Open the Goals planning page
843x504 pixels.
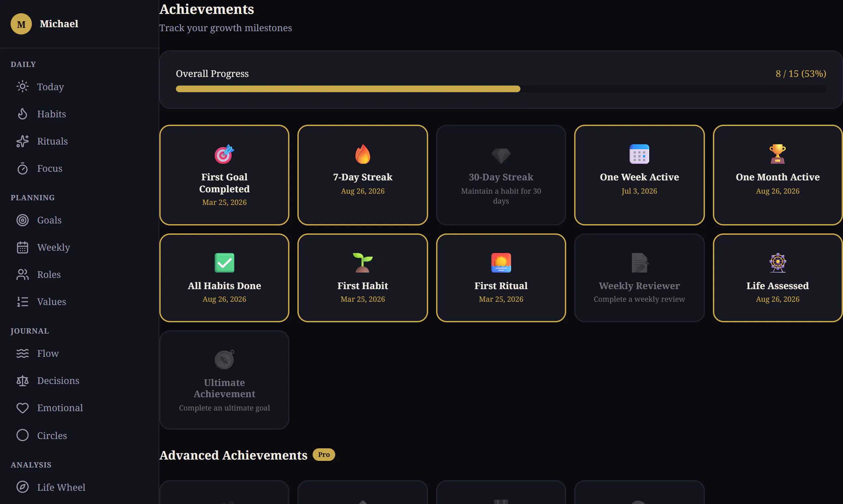(80, 220)
